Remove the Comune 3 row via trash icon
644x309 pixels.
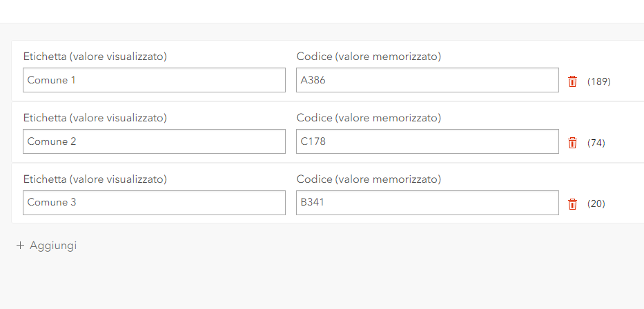click(x=572, y=204)
